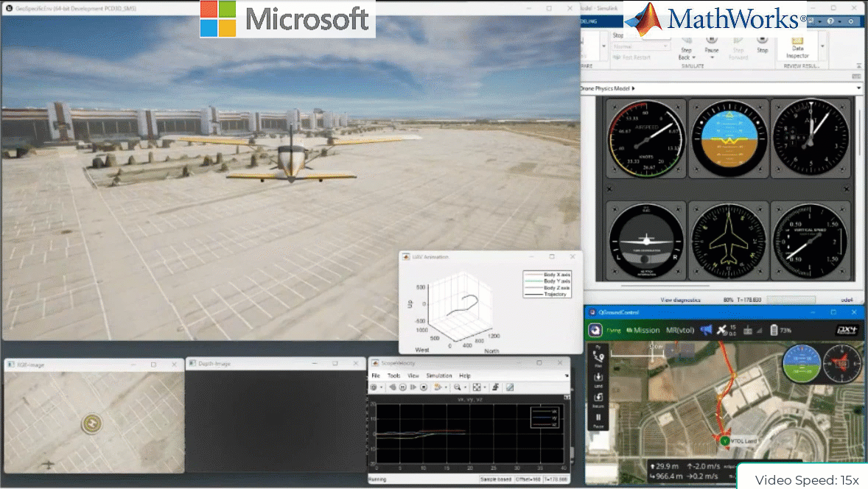Click the battery 73% indicator icon
868x489 pixels.
(773, 330)
